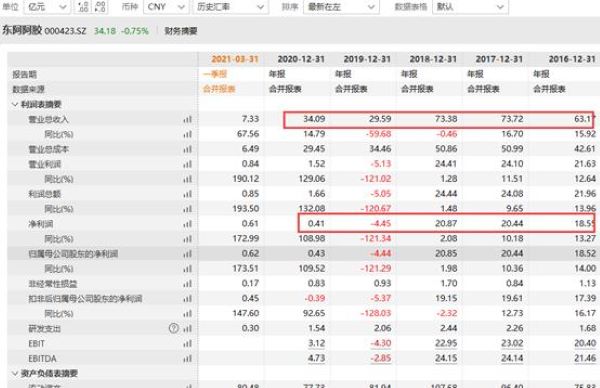Collapse the 资产负债表摘要 section
Viewport: 600px width, 388px height.
click(15, 373)
